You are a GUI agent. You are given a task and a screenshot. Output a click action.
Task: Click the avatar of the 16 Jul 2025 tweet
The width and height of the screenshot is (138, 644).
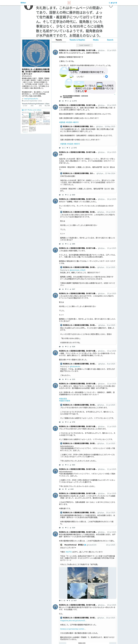click(55, 201)
